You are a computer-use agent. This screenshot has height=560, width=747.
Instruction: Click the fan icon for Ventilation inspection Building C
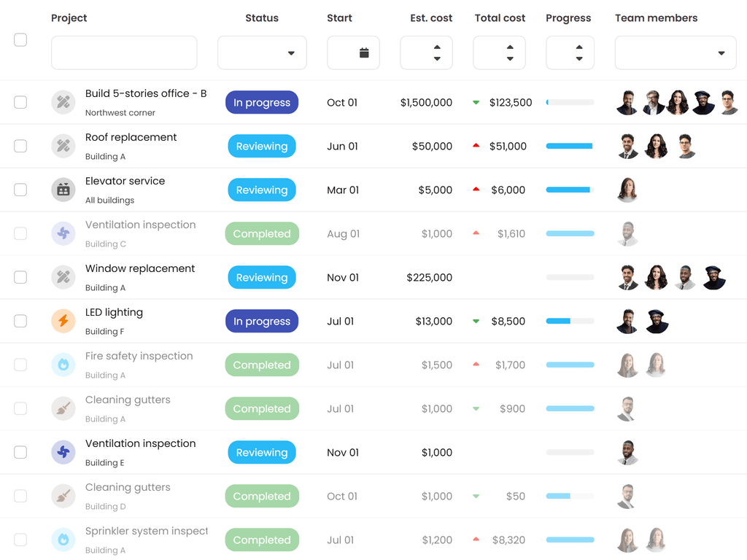pyautogui.click(x=63, y=233)
